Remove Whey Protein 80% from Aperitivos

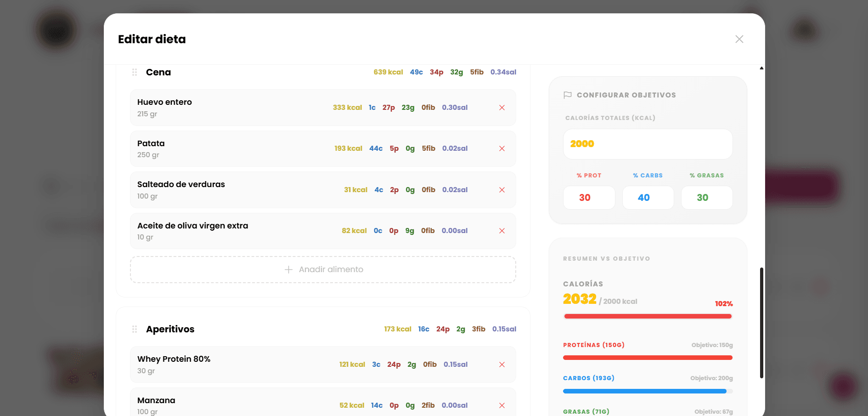[502, 365]
